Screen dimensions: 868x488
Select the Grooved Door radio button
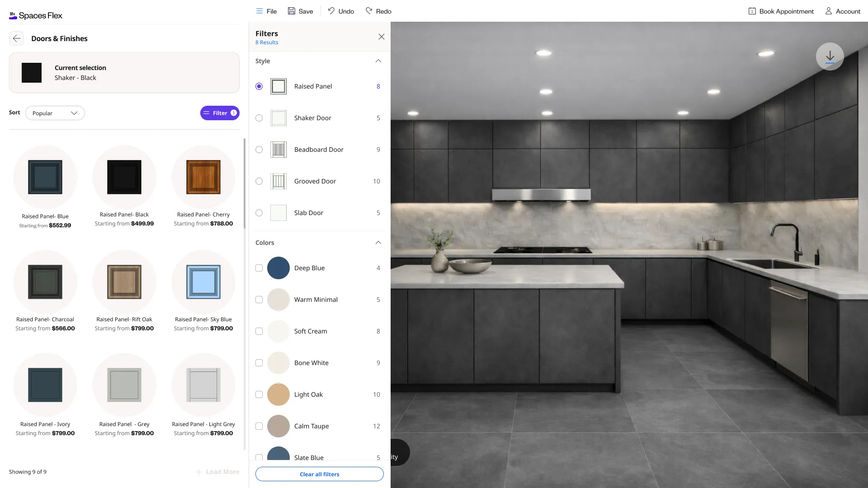click(x=259, y=181)
